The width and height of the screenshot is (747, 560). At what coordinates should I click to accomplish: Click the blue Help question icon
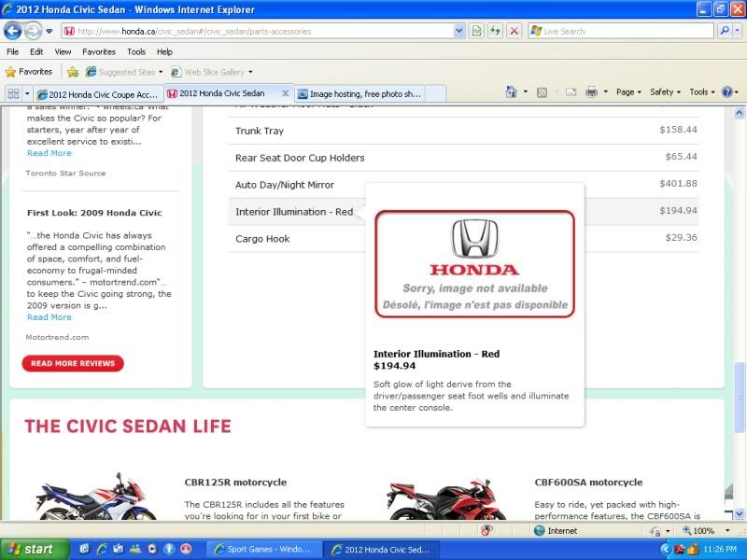[727, 92]
